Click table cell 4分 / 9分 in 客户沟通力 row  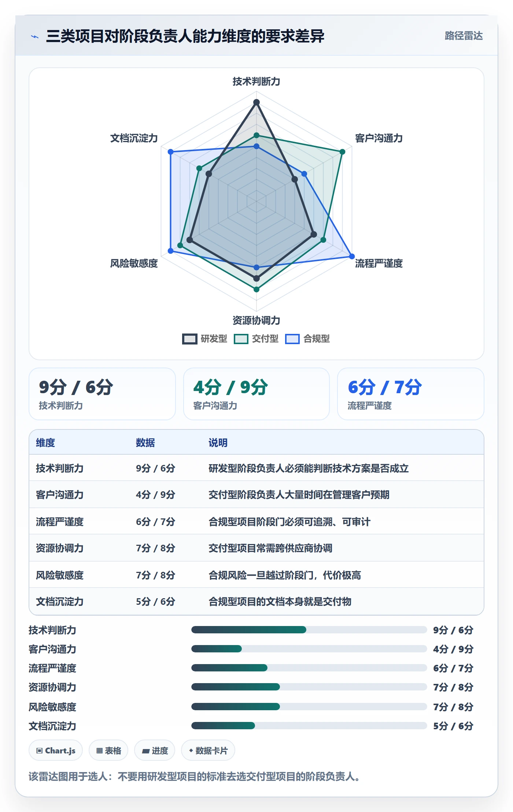click(x=155, y=495)
